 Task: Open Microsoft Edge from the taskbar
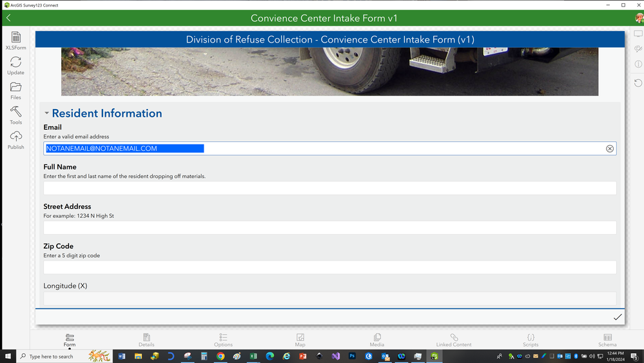click(x=270, y=356)
